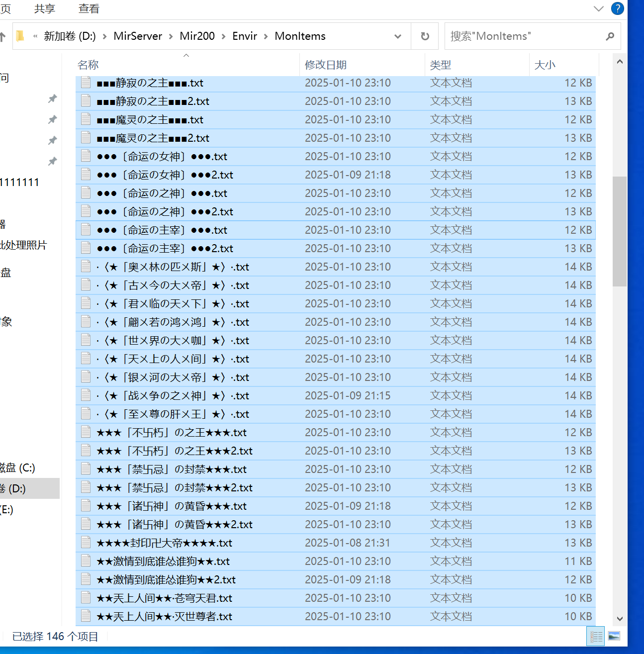Open the address bar history dropdown

click(x=398, y=36)
